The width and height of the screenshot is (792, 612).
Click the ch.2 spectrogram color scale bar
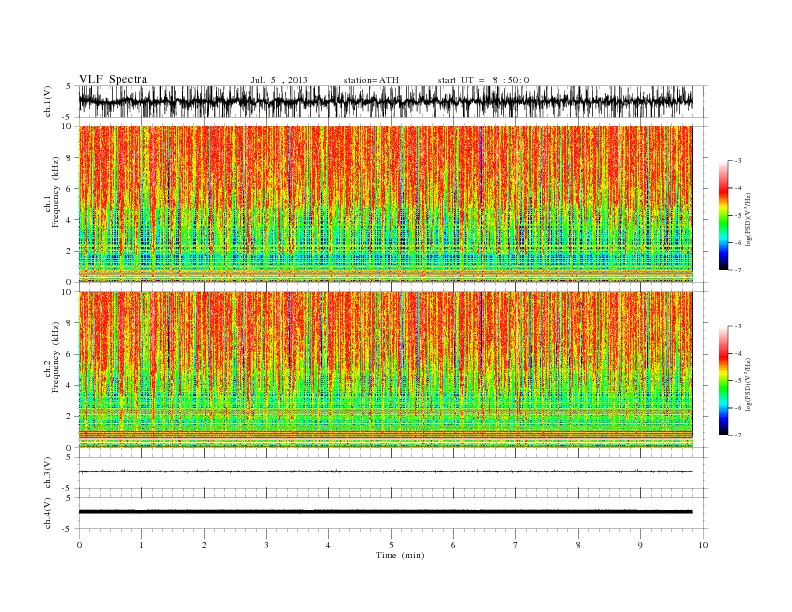click(724, 380)
